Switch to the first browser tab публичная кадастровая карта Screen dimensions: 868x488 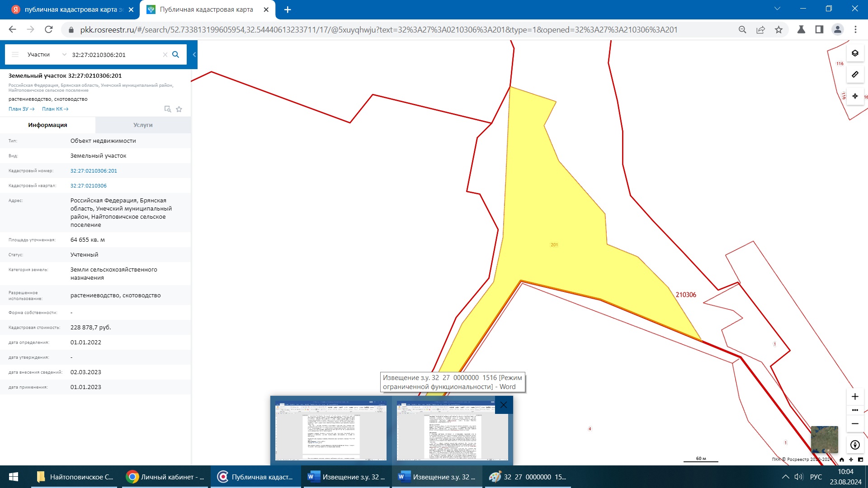72,9
